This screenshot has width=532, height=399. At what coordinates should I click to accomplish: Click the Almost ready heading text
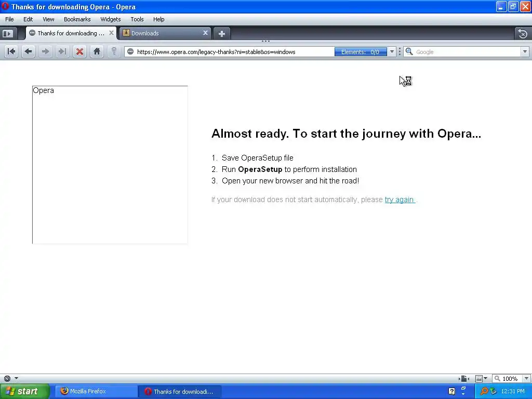346,134
